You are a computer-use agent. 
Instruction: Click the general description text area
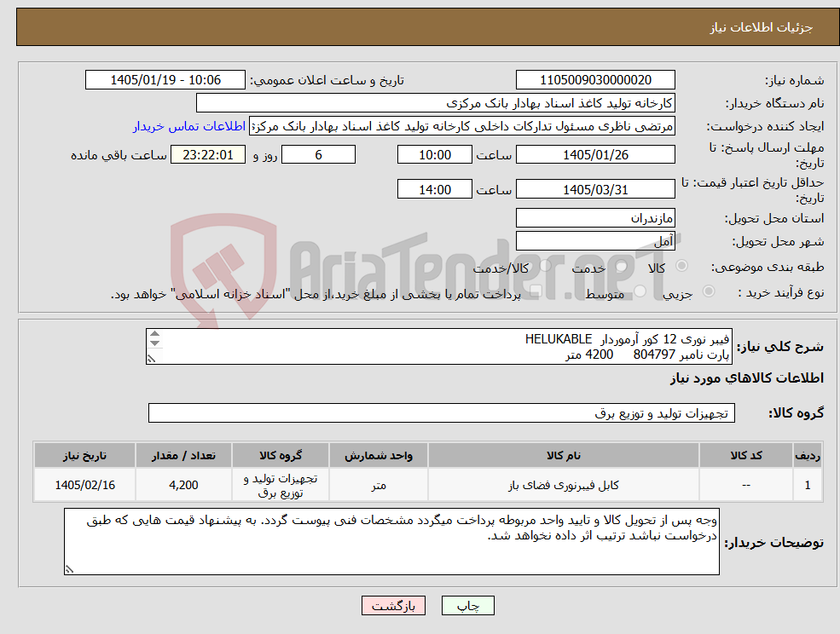(x=438, y=347)
